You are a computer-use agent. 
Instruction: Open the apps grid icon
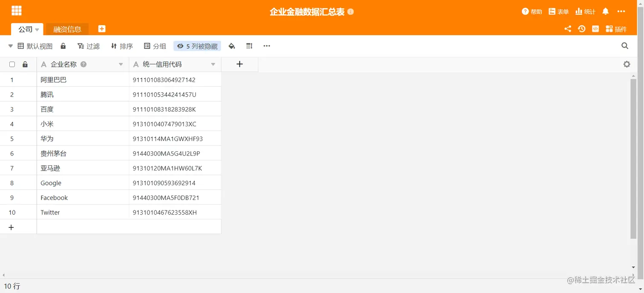tap(17, 11)
